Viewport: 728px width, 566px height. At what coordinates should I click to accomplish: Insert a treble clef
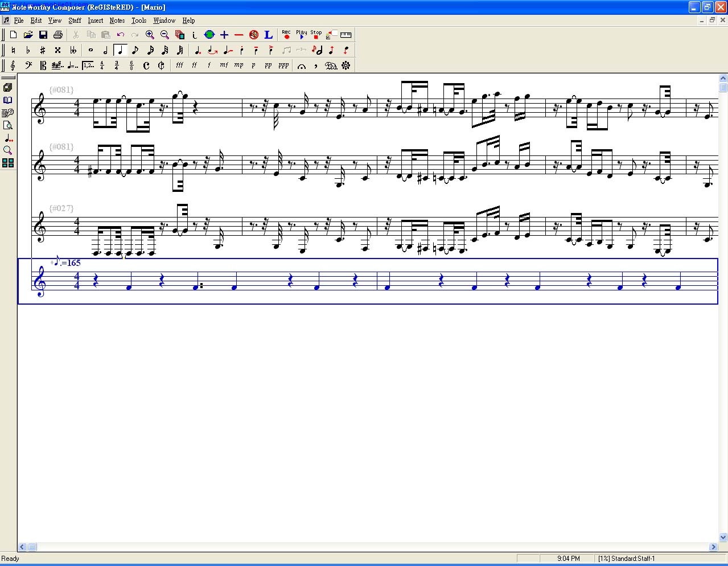click(x=13, y=65)
